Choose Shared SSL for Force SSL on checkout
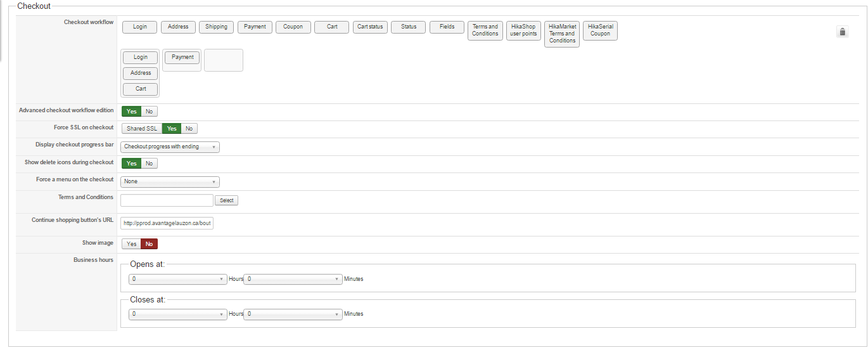868x350 pixels. (142, 129)
